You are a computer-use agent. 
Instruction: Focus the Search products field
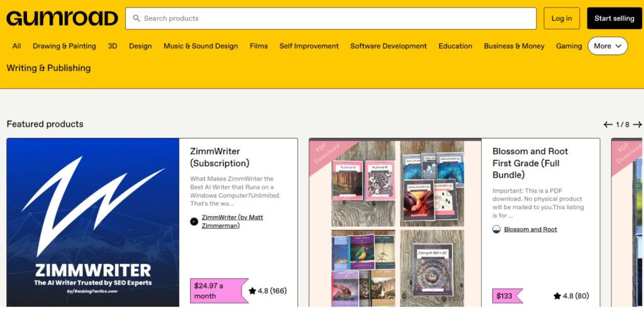coord(331,18)
